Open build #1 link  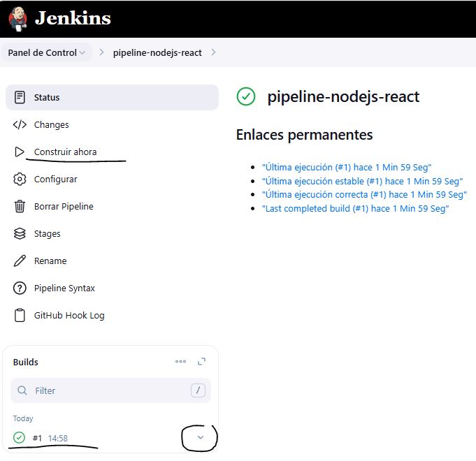tap(37, 438)
